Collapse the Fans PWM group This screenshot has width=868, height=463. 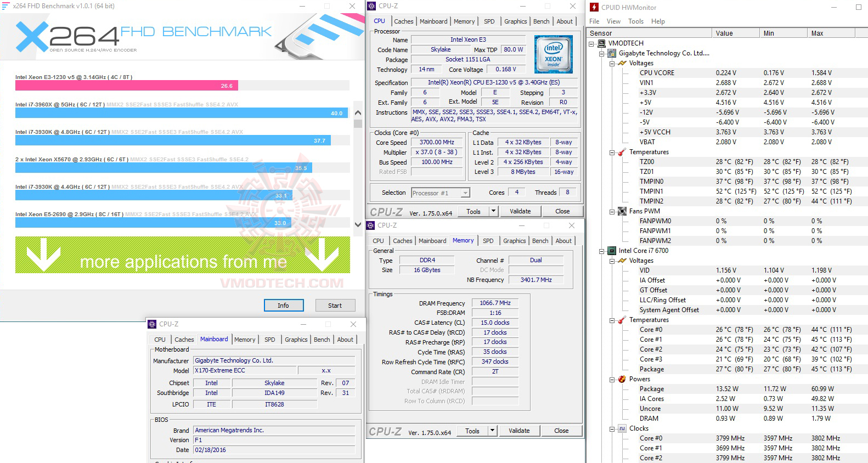612,211
